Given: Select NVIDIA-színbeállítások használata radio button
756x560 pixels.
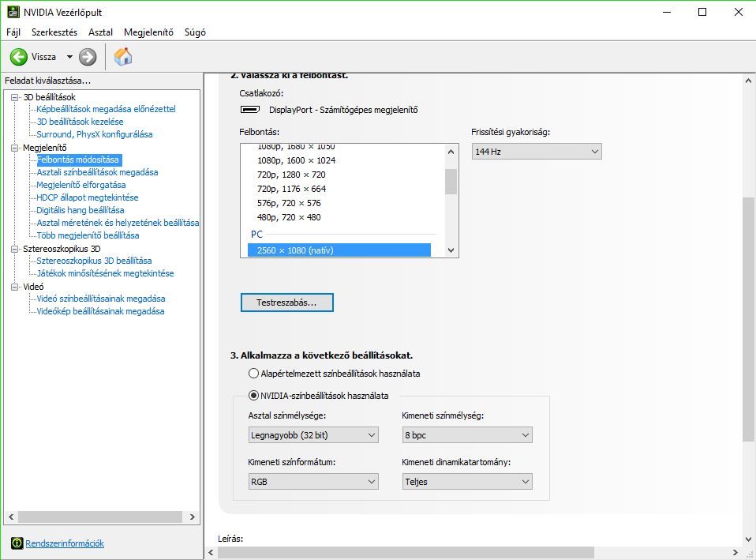Looking at the screenshot, I should 253,396.
